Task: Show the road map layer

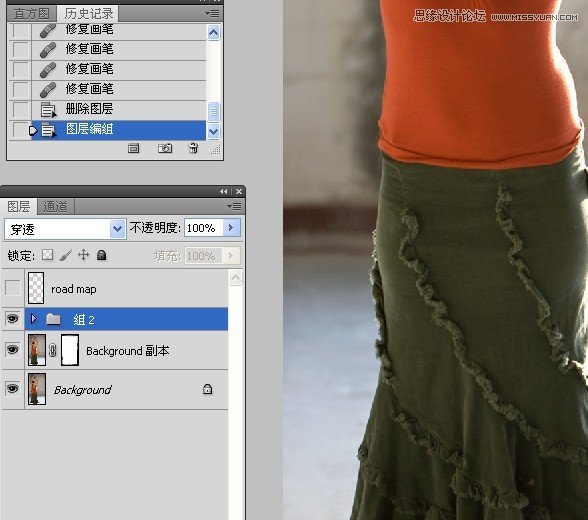Action: point(12,288)
